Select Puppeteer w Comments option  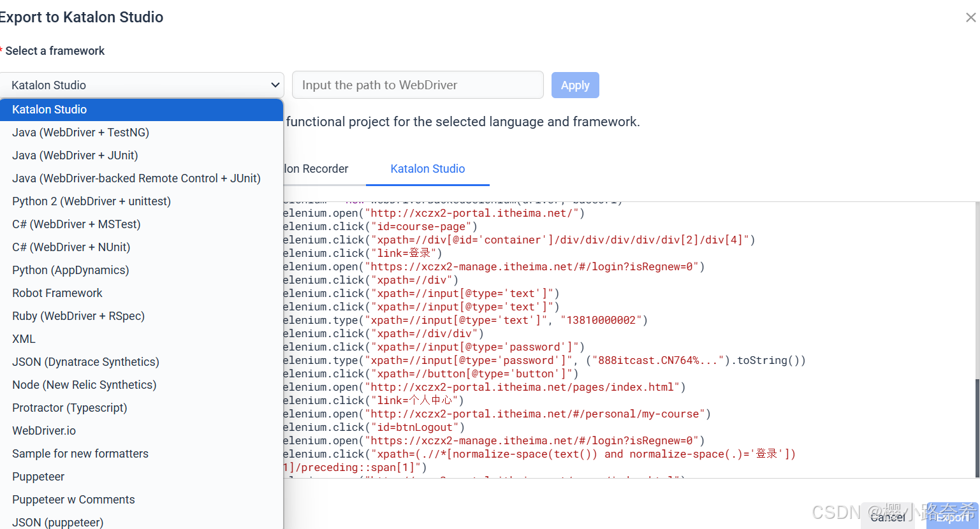point(142,500)
